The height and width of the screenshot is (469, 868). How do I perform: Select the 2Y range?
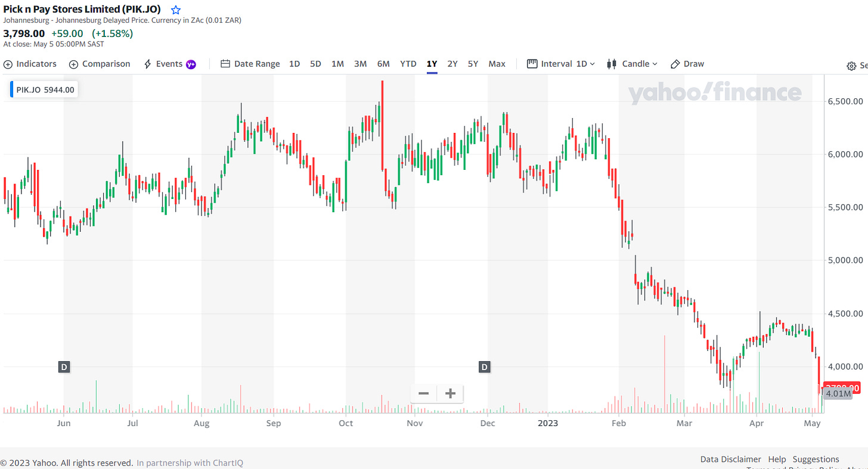click(x=452, y=64)
